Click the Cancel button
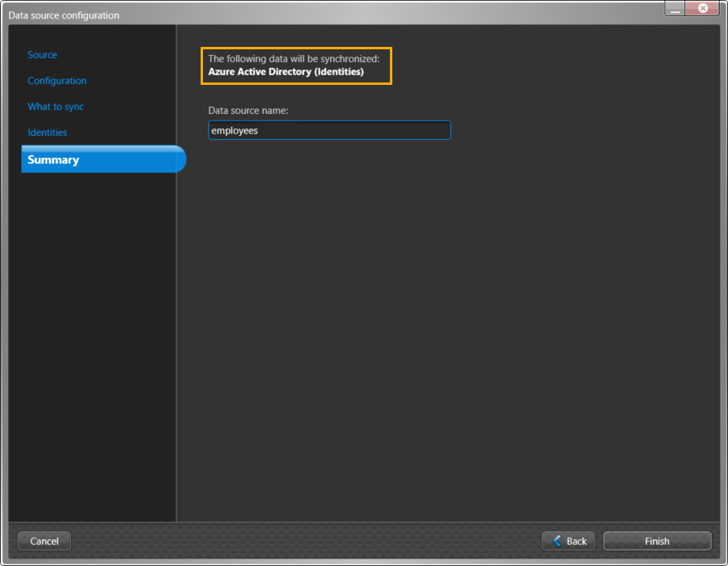Viewport: 728px width, 566px height. pos(44,541)
